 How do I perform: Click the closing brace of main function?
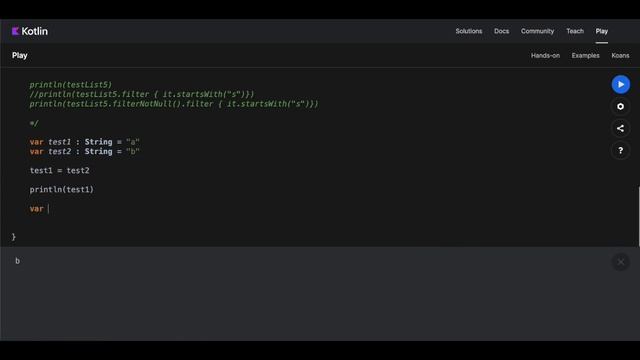[14, 237]
